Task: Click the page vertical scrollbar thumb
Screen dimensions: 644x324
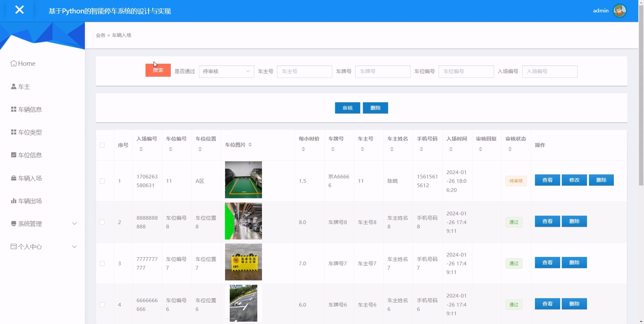Action: click(641, 95)
